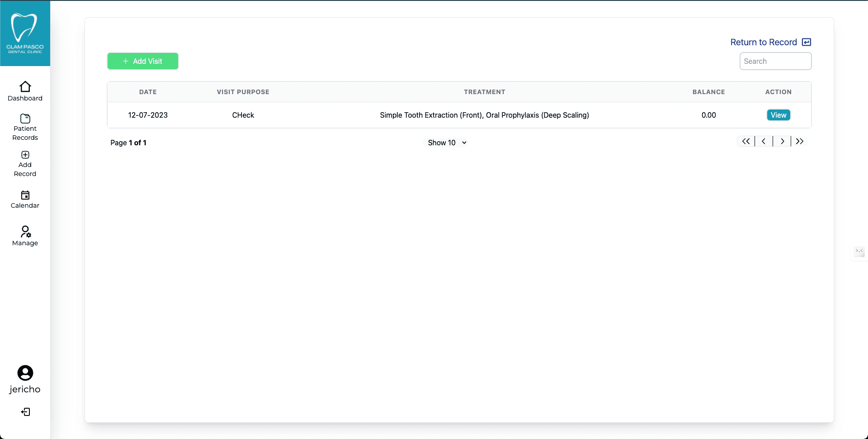868x439 pixels.
Task: Select the Manage users icon
Action: 25,232
